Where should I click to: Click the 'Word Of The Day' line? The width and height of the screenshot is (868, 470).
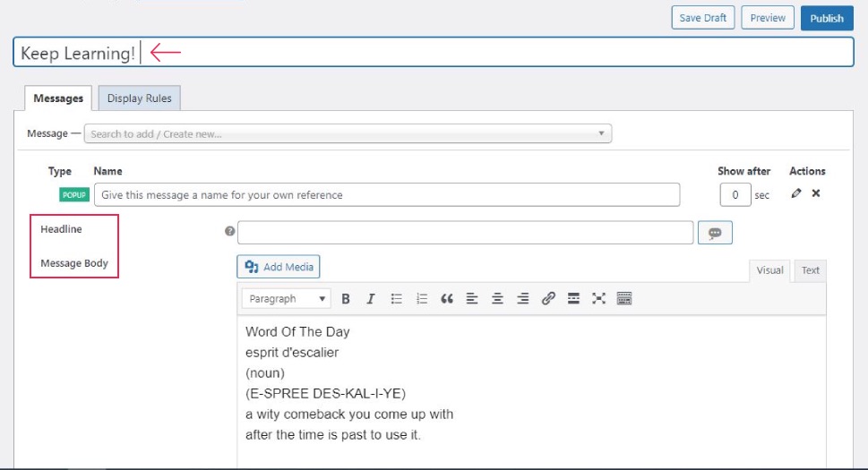coord(297,332)
